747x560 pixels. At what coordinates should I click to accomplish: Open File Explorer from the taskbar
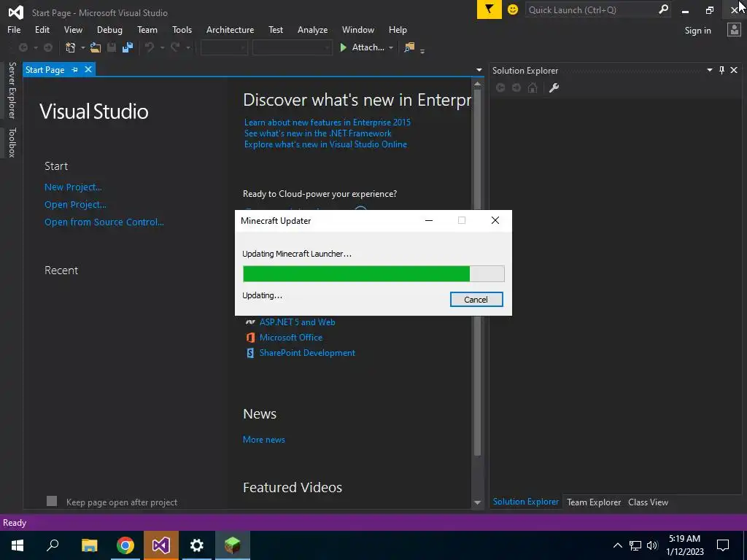[x=90, y=545]
